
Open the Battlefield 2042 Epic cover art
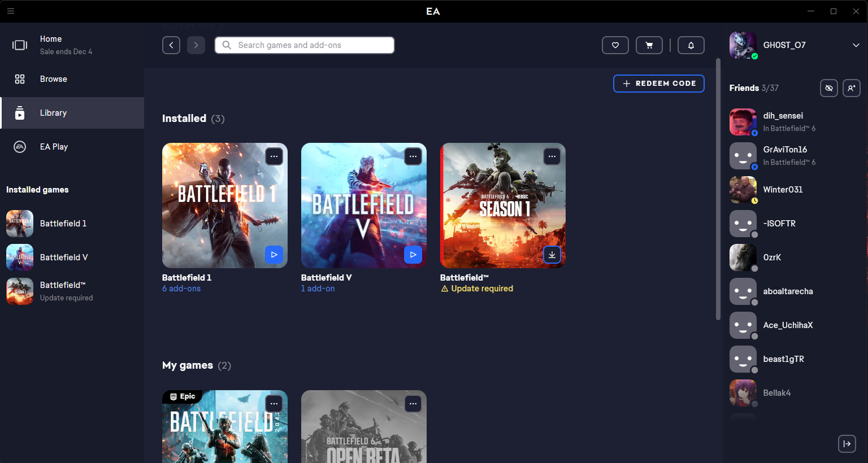pyautogui.click(x=225, y=426)
